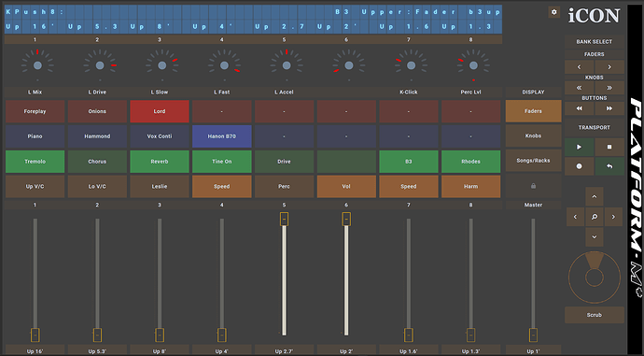This screenshot has width=644, height=356.
Task: Click the L Slow knob
Action: click(x=161, y=65)
